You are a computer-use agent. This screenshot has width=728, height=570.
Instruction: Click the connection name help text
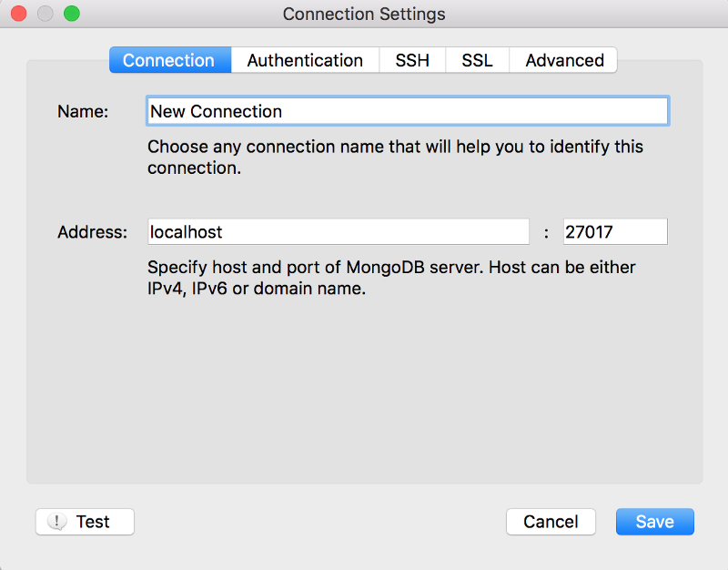pos(395,157)
